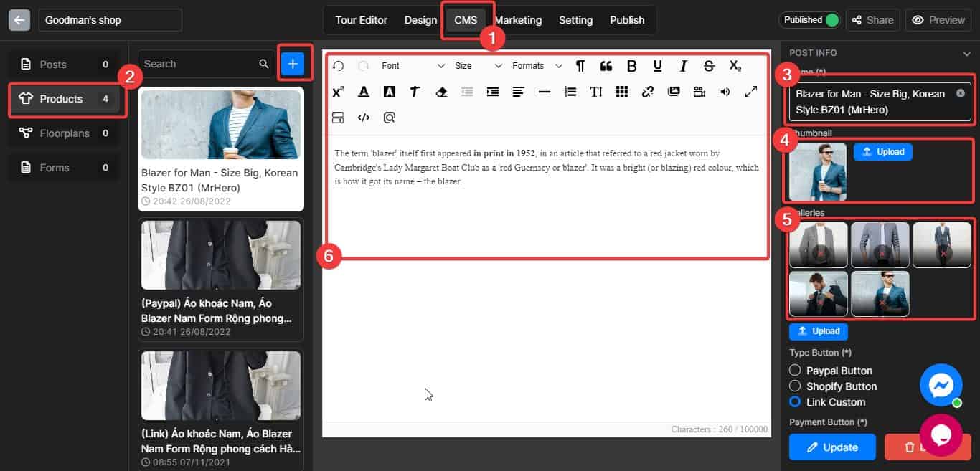Switch to code view
Image resolution: width=980 pixels, height=471 pixels.
click(x=364, y=118)
